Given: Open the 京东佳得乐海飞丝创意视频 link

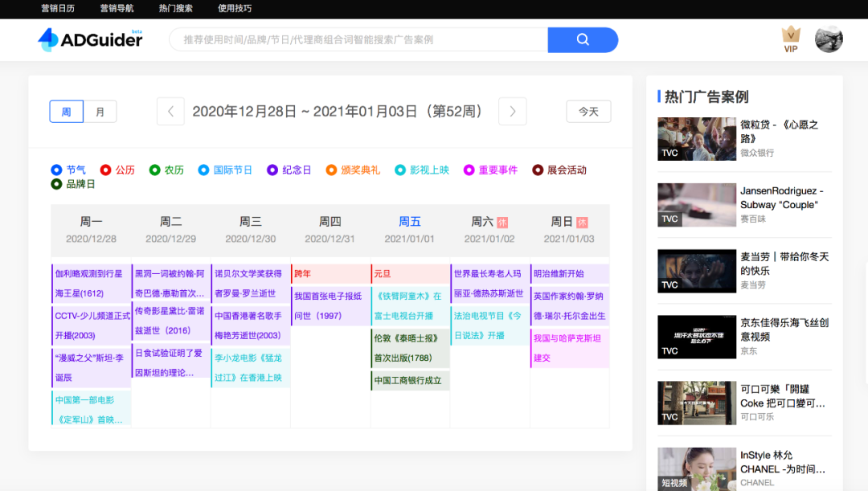Looking at the screenshot, I should pos(784,329).
